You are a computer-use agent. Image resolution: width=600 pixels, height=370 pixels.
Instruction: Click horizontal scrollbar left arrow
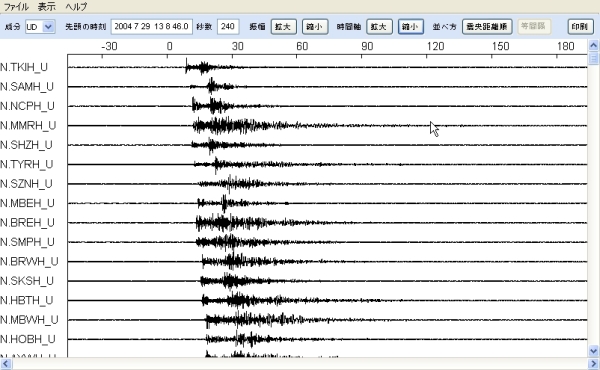coord(5,363)
